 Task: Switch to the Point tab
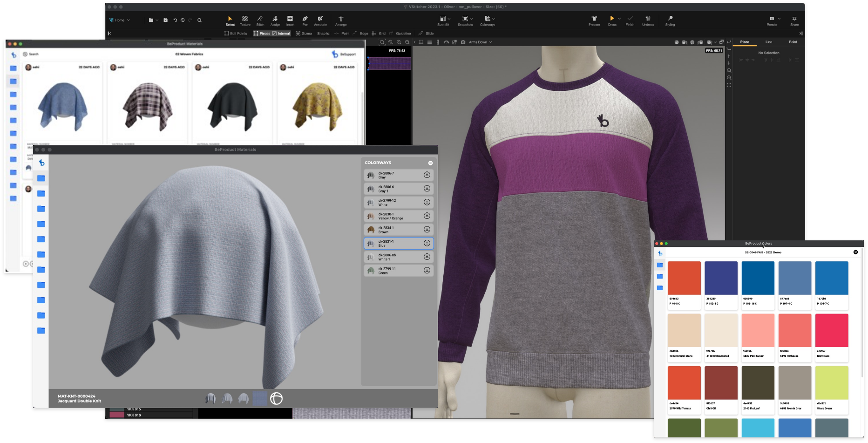pyautogui.click(x=793, y=42)
